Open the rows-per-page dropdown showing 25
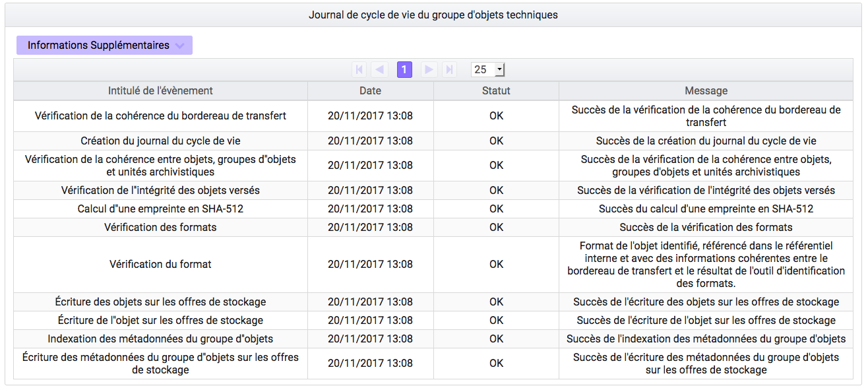The width and height of the screenshot is (868, 388). (487, 69)
